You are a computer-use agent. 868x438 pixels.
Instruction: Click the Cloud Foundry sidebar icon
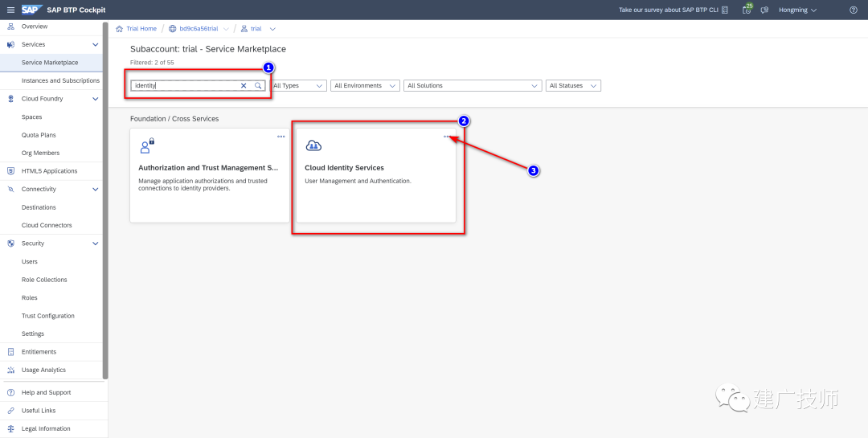coord(10,99)
